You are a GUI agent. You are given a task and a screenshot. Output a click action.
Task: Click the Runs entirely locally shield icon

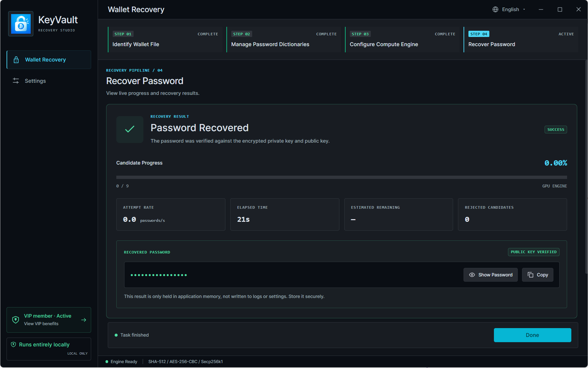[x=13, y=344]
